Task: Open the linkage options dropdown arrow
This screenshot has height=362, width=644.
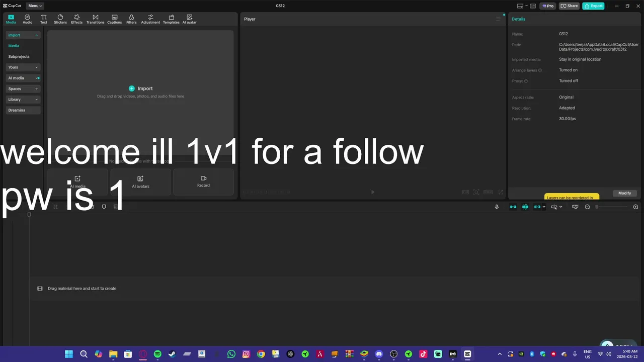Action: click(544, 207)
